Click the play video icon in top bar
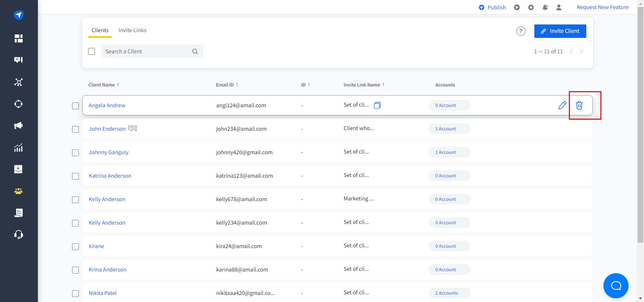 coord(517,7)
